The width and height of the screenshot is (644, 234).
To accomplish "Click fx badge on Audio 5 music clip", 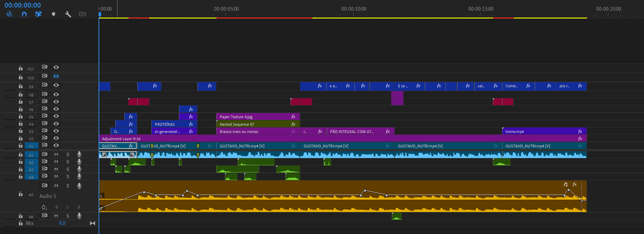I will (x=575, y=184).
